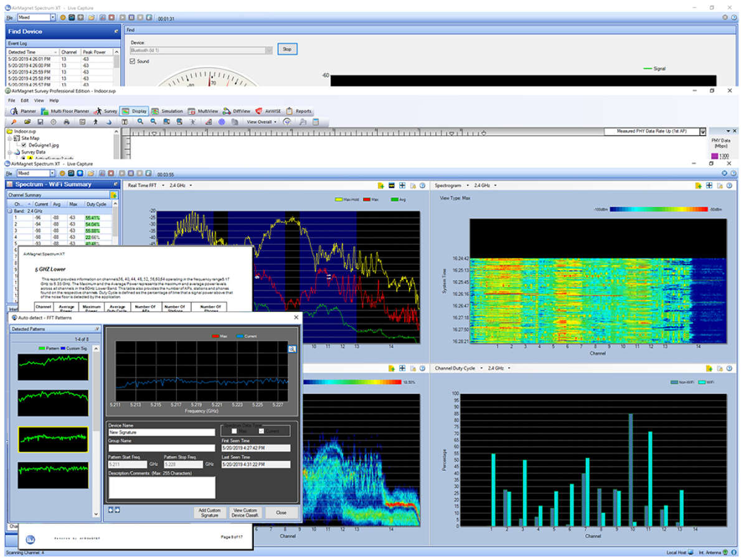Image resolution: width=741 pixels, height=560 pixels.
Task: Click the open folder icon in Survey toolbar
Action: (x=27, y=122)
